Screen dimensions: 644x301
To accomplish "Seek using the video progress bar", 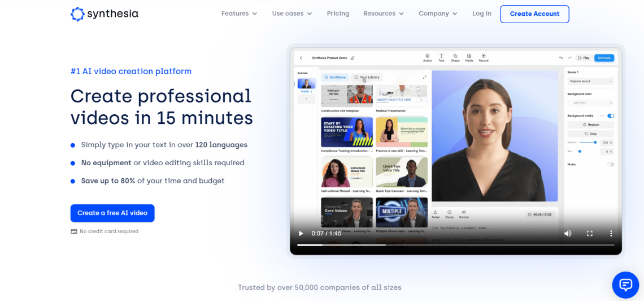I will (x=456, y=245).
